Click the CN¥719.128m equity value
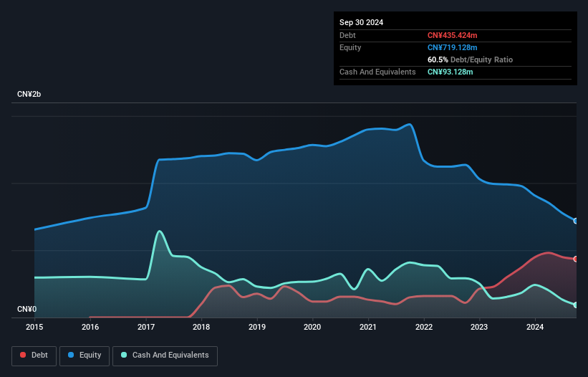The height and width of the screenshot is (377, 588). [452, 47]
